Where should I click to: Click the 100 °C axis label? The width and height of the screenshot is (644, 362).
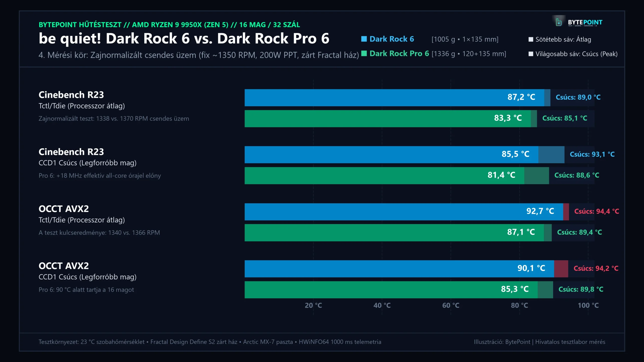pos(588,305)
